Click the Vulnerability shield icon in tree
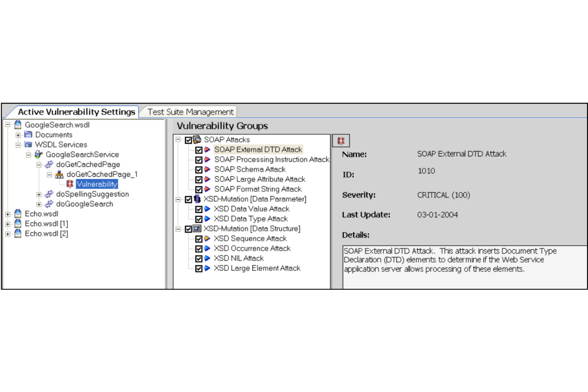 [x=70, y=184]
